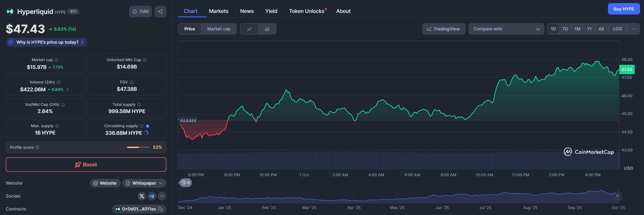644x215 pixels.
Task: Open Why is HYPE's price up today
Action: 47,42
